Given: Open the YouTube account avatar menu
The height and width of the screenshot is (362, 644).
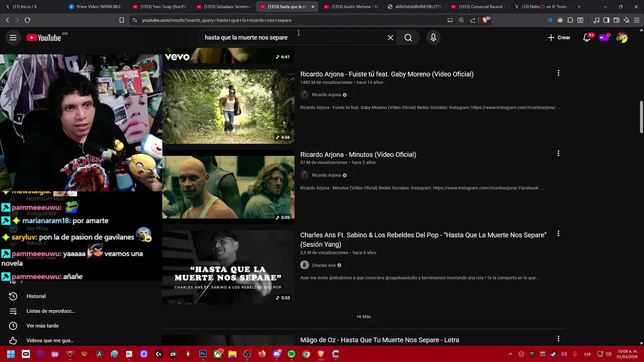Looking at the screenshot, I should (x=622, y=38).
